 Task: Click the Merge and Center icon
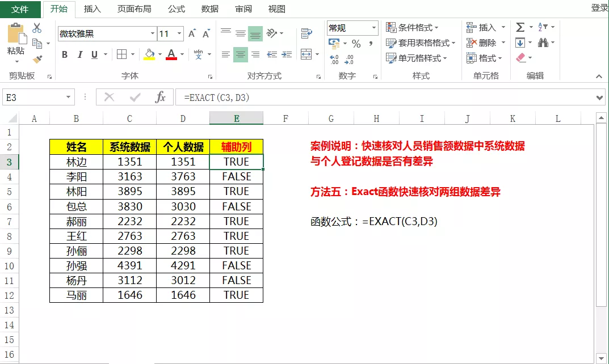pyautogui.click(x=306, y=54)
